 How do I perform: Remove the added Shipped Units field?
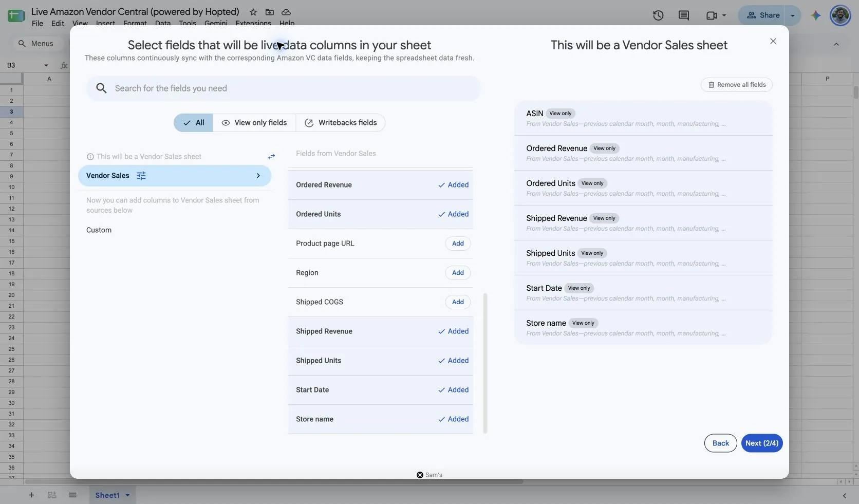pos(453,361)
